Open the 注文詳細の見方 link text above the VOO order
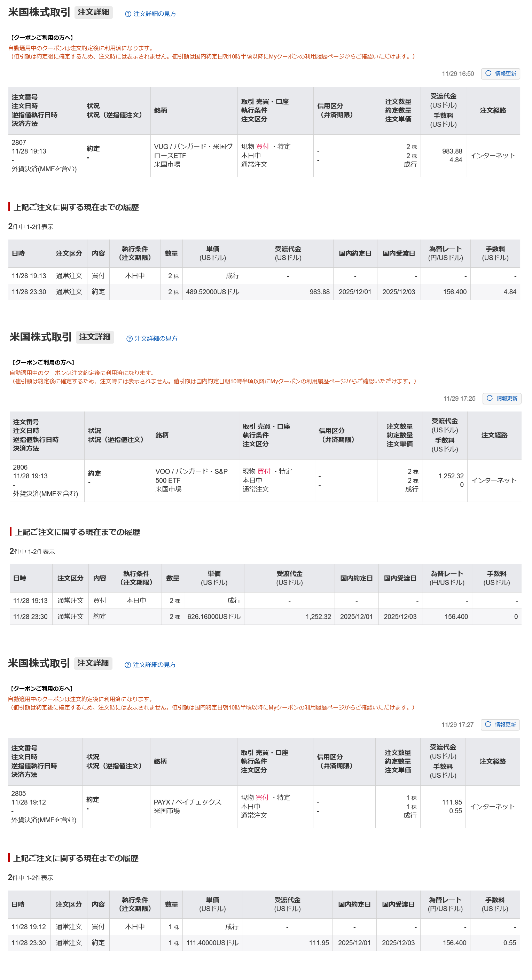 click(156, 339)
